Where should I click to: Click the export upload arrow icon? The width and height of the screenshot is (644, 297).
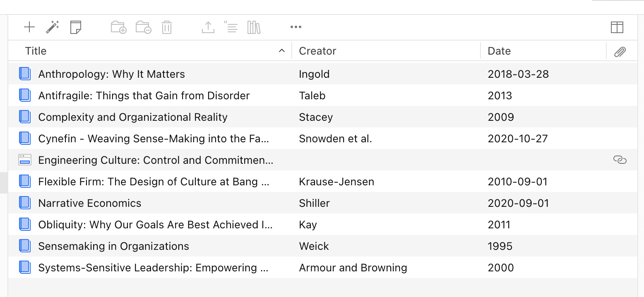[208, 27]
